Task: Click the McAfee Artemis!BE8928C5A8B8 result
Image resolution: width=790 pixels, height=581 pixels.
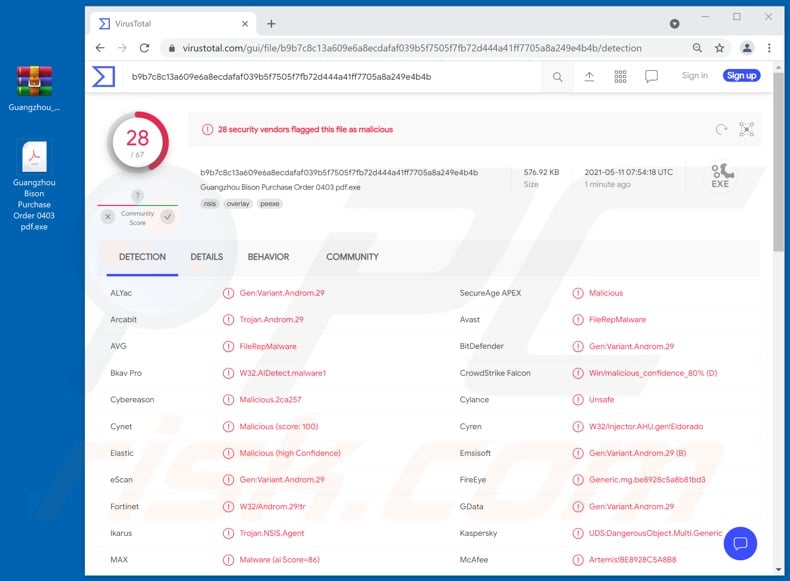Action: point(633,560)
